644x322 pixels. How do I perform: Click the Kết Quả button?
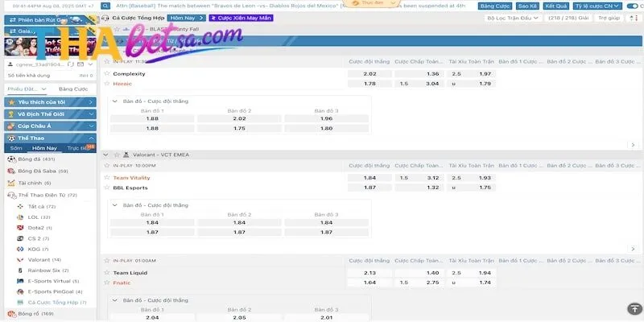(555, 6)
